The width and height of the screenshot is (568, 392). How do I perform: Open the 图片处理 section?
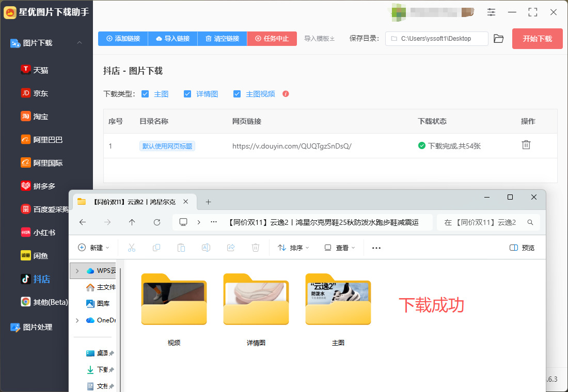pyautogui.click(x=31, y=327)
